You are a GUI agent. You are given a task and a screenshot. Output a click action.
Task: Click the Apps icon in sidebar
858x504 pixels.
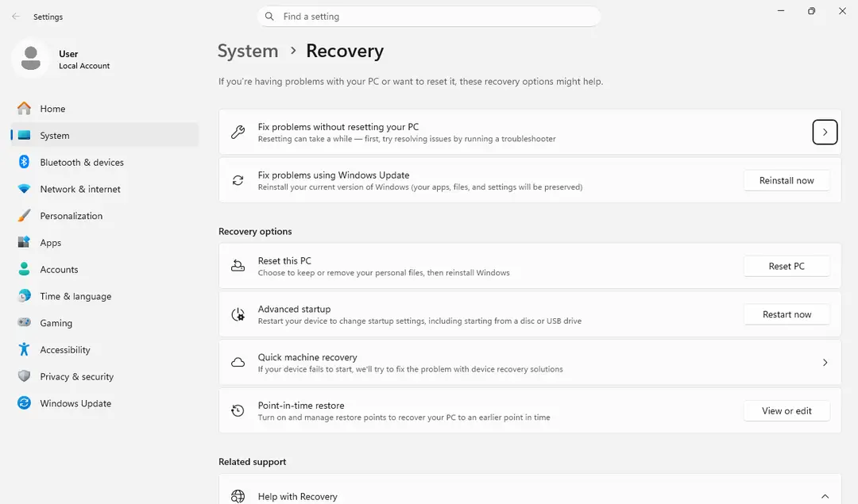24,242
